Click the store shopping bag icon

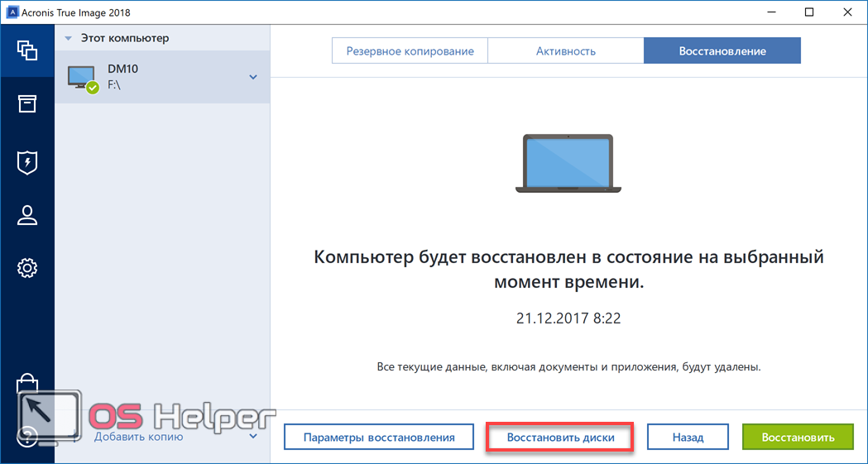[x=27, y=385]
